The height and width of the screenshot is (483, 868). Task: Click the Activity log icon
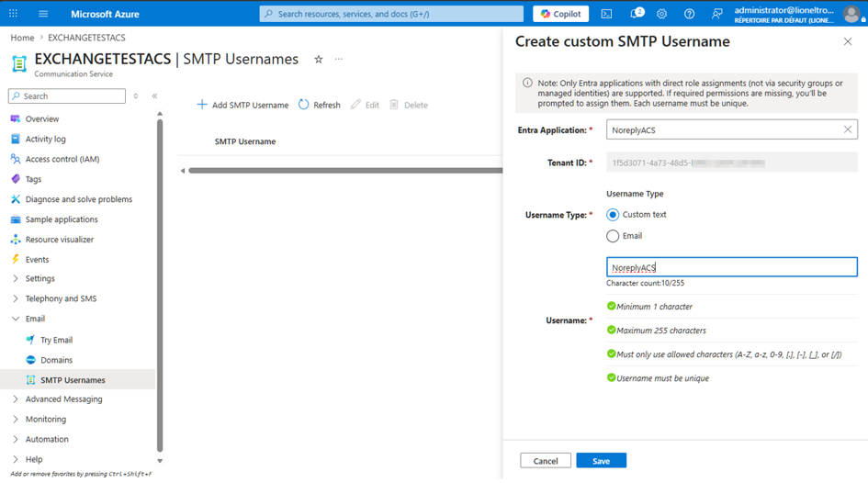click(16, 139)
